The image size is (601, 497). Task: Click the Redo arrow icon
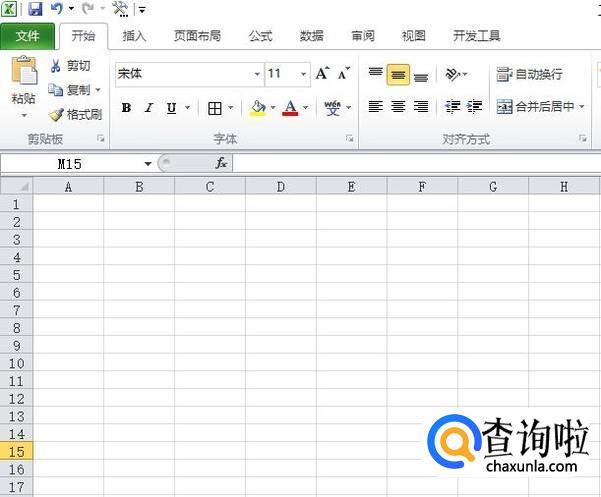coord(88,8)
